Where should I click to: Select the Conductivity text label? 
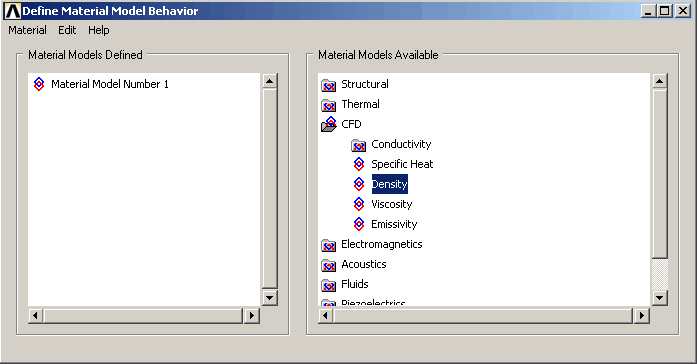(401, 144)
